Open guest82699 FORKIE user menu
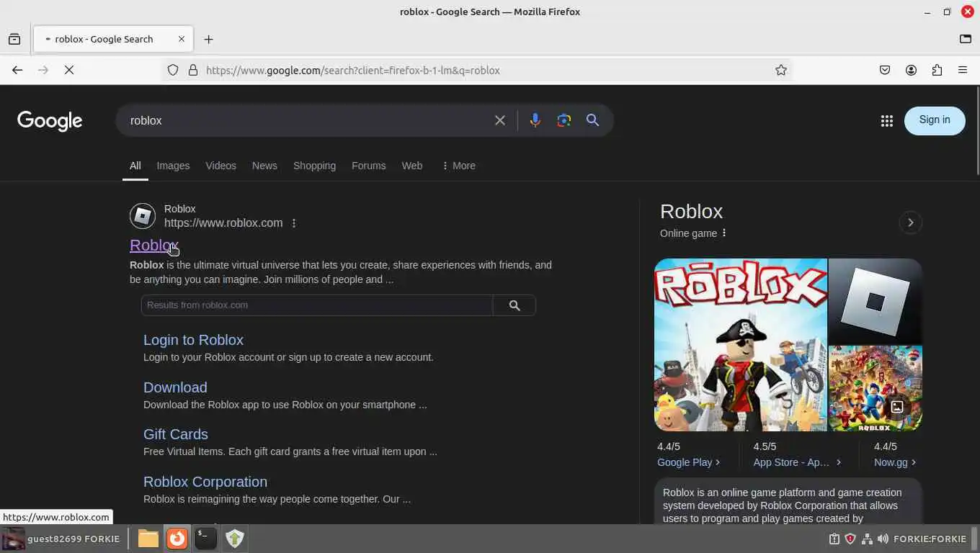Image resolution: width=980 pixels, height=553 pixels. 61,539
